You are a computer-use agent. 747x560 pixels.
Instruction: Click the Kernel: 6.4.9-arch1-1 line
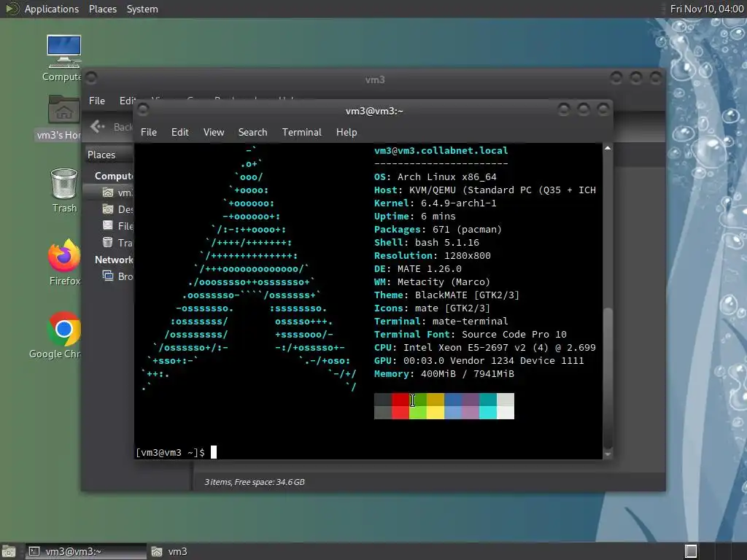[x=435, y=203]
